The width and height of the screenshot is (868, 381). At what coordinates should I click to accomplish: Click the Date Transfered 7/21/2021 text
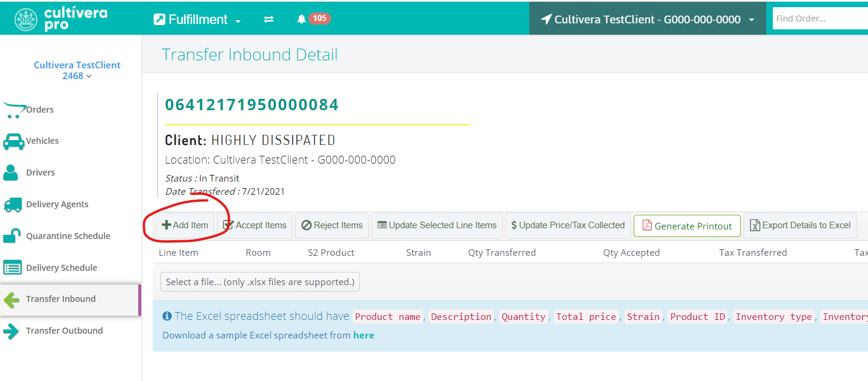coord(225,192)
